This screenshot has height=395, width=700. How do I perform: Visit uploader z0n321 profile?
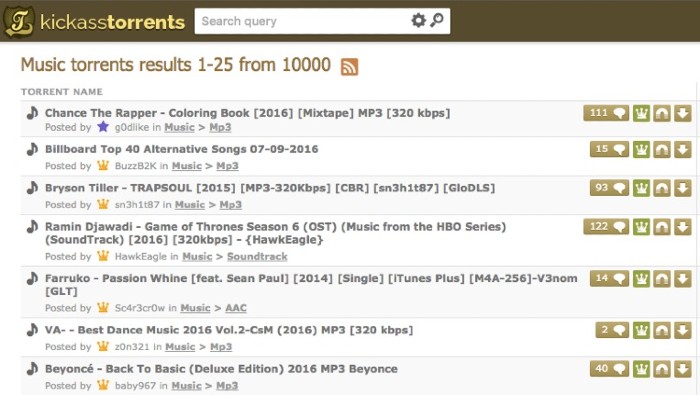(x=132, y=347)
